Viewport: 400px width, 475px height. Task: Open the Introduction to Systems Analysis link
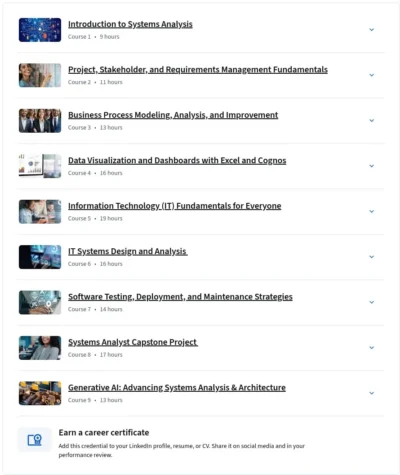pyautogui.click(x=130, y=24)
